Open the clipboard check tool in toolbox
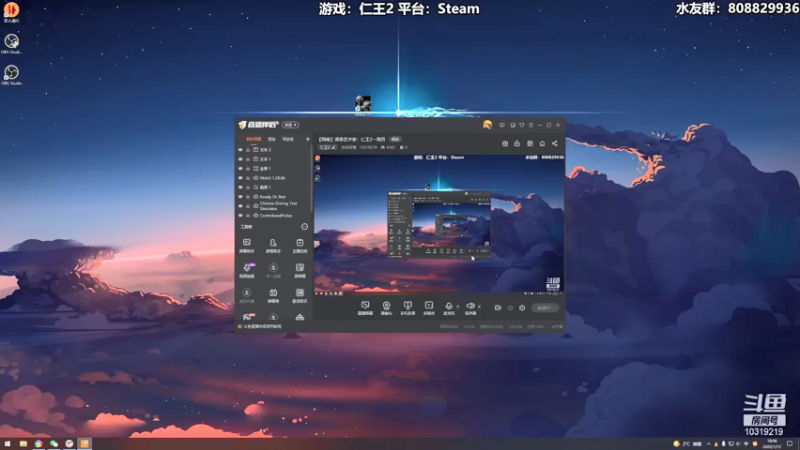800x450 pixels. tap(299, 245)
